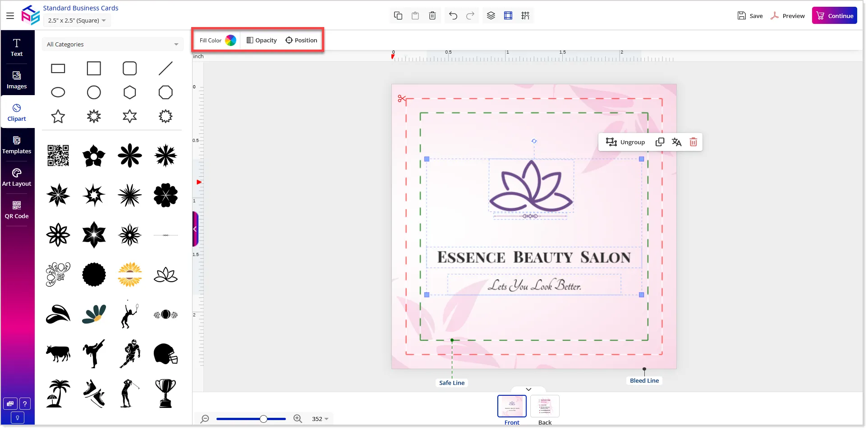Screen dimensions: 868x430
Task: Toggle the grid view icon
Action: pos(525,16)
